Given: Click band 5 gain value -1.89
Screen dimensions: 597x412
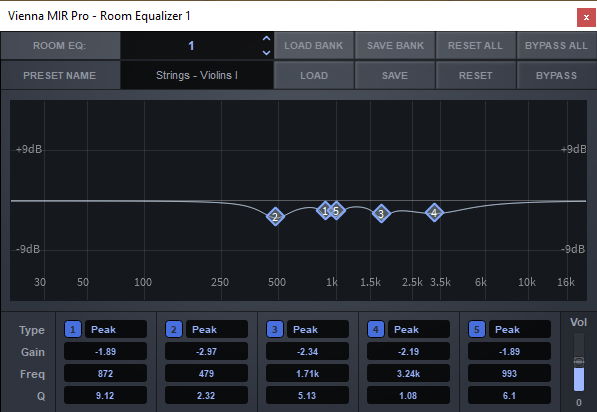Looking at the screenshot, I should point(509,351).
